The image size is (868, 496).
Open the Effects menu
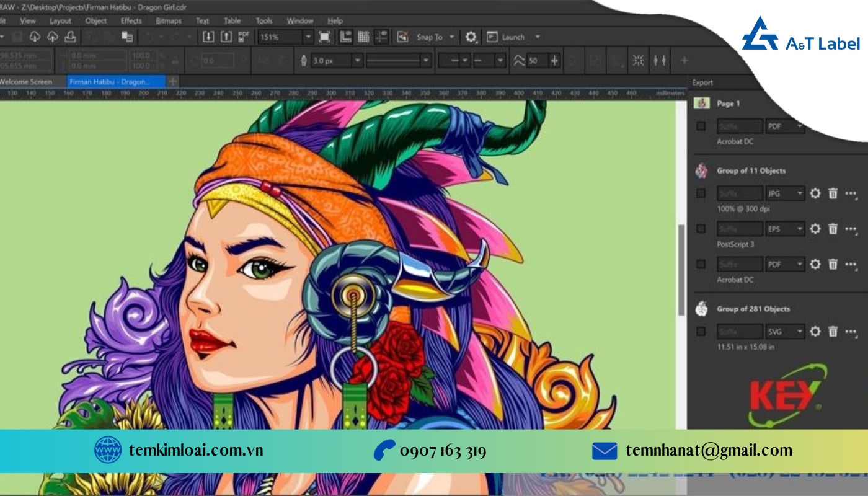131,20
